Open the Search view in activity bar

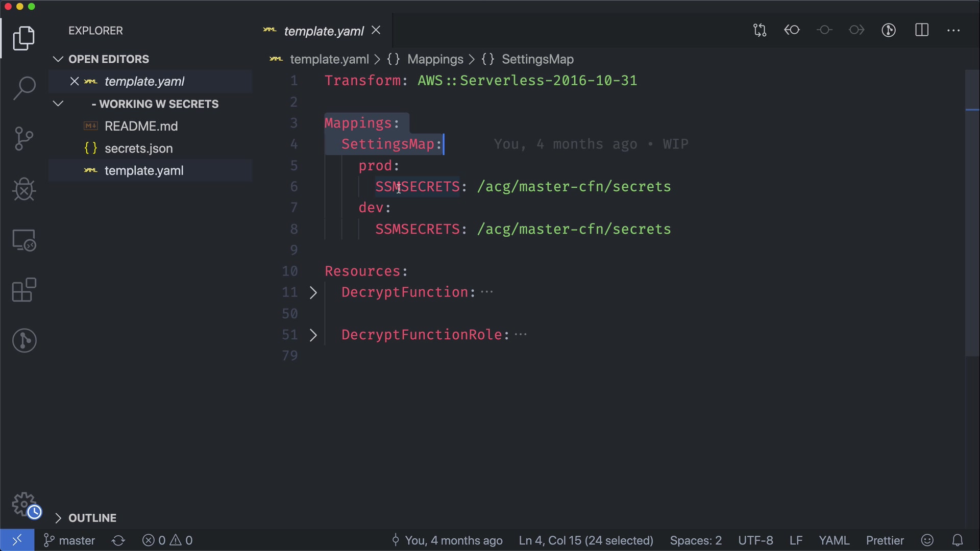(x=24, y=88)
